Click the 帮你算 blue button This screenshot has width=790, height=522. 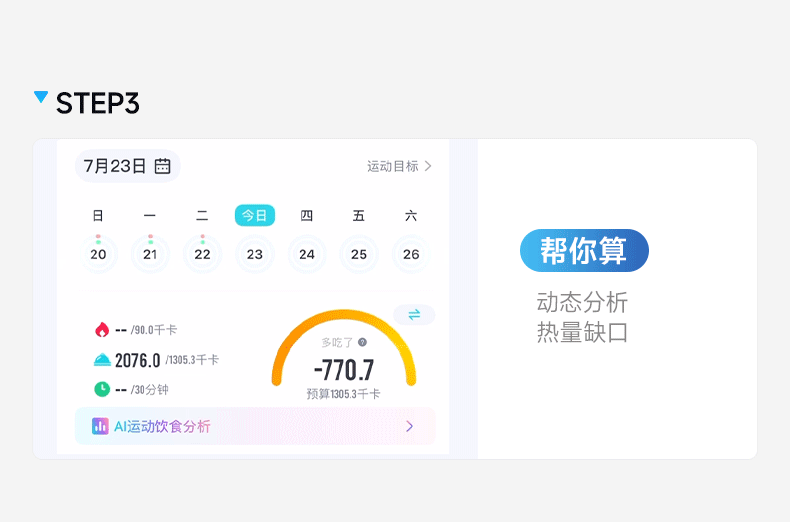(584, 251)
